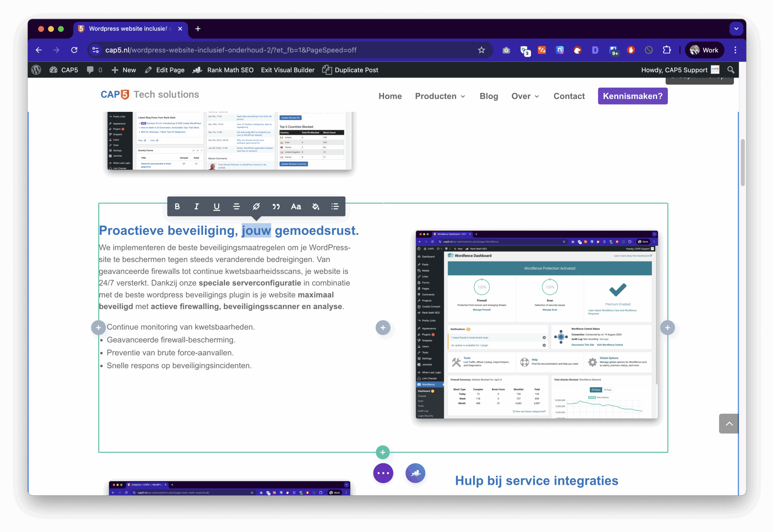Open the Chrome three-dot menu
Viewport: 774px width, 532px height.
click(x=735, y=50)
